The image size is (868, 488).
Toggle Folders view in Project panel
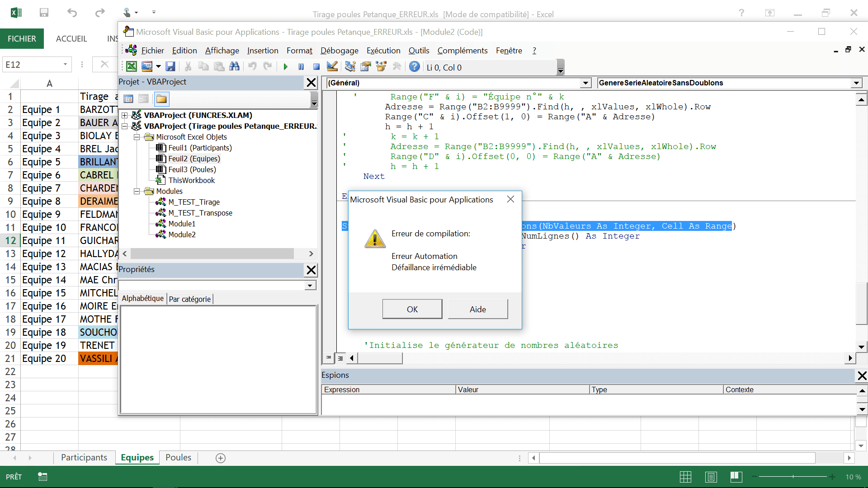tap(161, 99)
